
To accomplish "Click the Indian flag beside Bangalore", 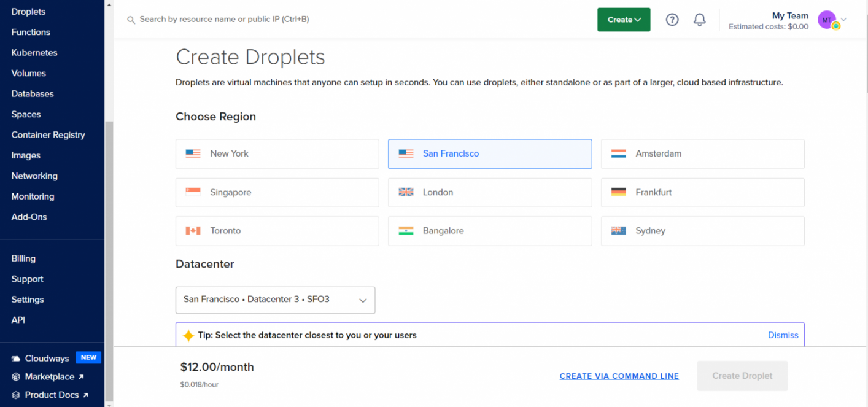I will (x=406, y=231).
